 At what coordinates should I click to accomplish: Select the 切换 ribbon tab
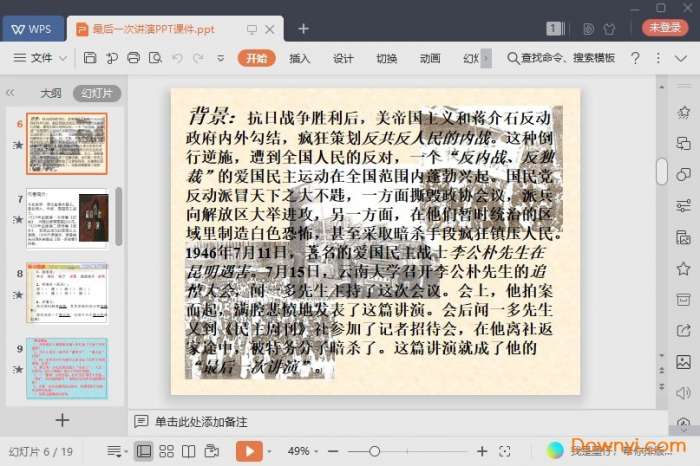(387, 58)
